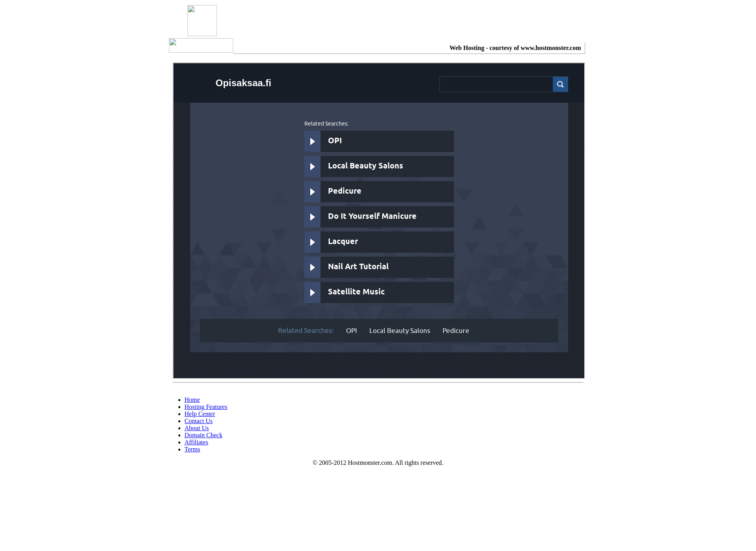Click the Local Beauty Salons arrow icon
The width and height of the screenshot is (756, 551).
tap(312, 166)
